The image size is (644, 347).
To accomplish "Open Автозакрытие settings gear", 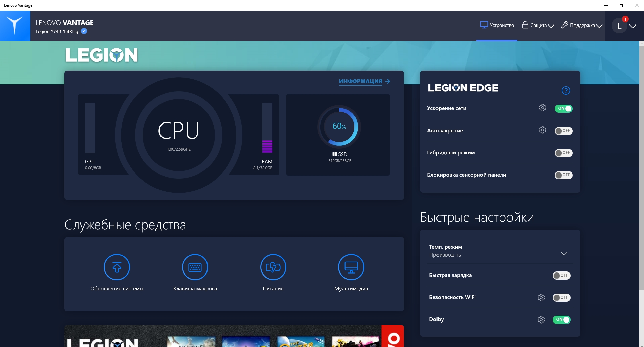I will 542,130.
